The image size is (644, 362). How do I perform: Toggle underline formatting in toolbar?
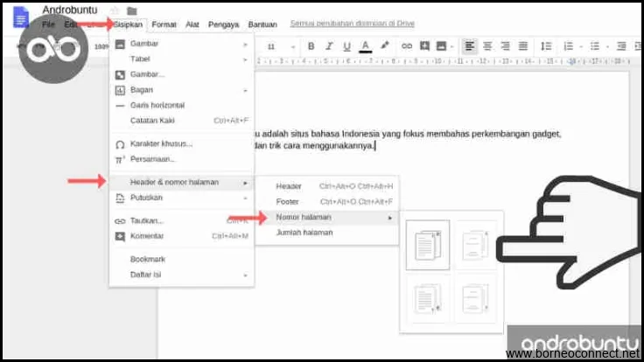347,46
